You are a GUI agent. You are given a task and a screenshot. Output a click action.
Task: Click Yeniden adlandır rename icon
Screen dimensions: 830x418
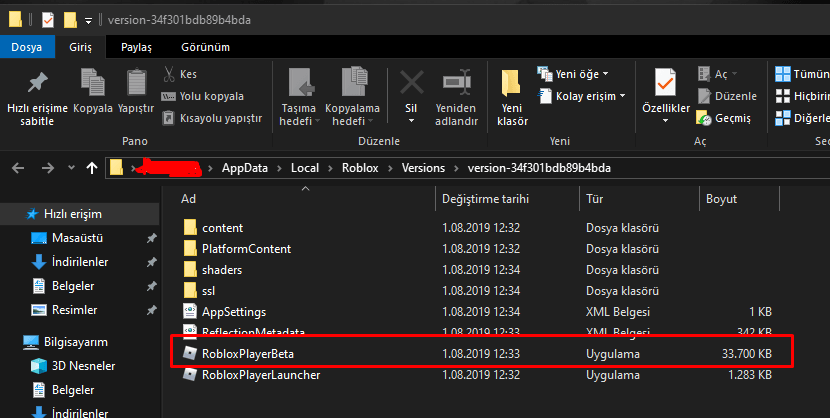tap(456, 83)
